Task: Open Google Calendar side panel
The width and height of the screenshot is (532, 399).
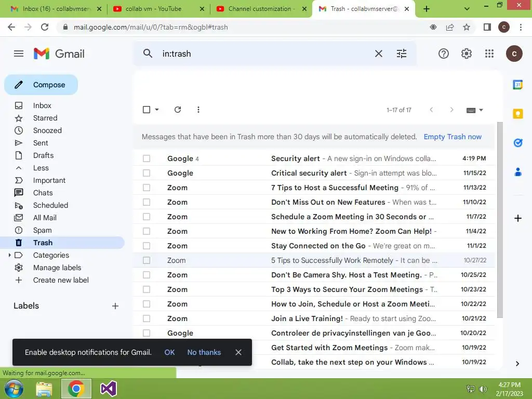Action: 518,85
